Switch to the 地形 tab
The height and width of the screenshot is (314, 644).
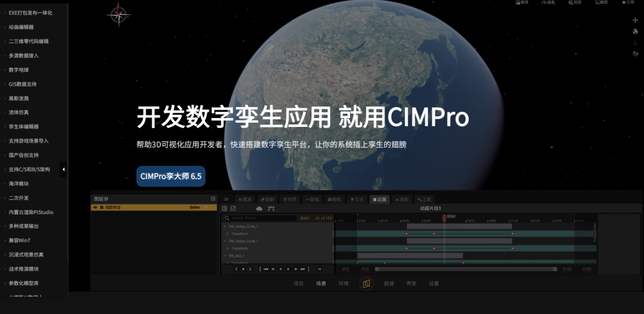coord(402,200)
